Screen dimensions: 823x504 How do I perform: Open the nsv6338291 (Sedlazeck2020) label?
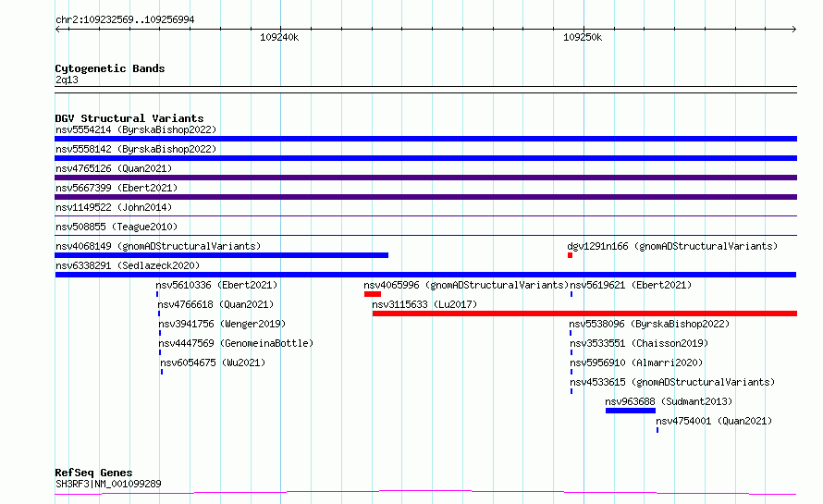tap(128, 265)
